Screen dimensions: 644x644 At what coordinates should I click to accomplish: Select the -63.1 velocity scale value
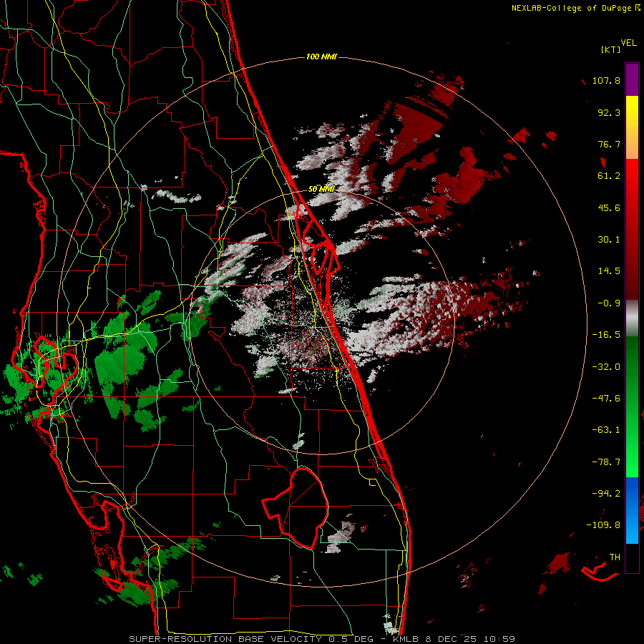(606, 430)
